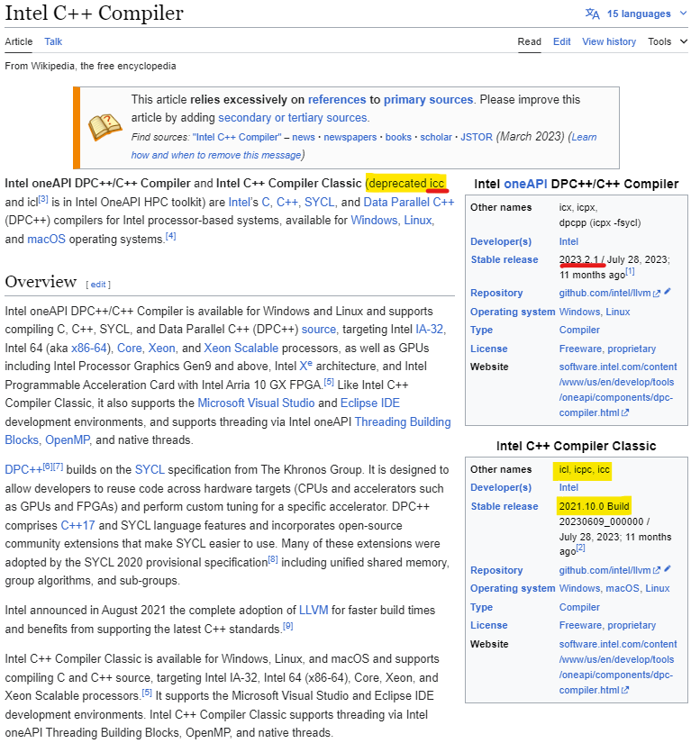Open 'Stable release' label in first infobox
This screenshot has width=700, height=752.
505,260
